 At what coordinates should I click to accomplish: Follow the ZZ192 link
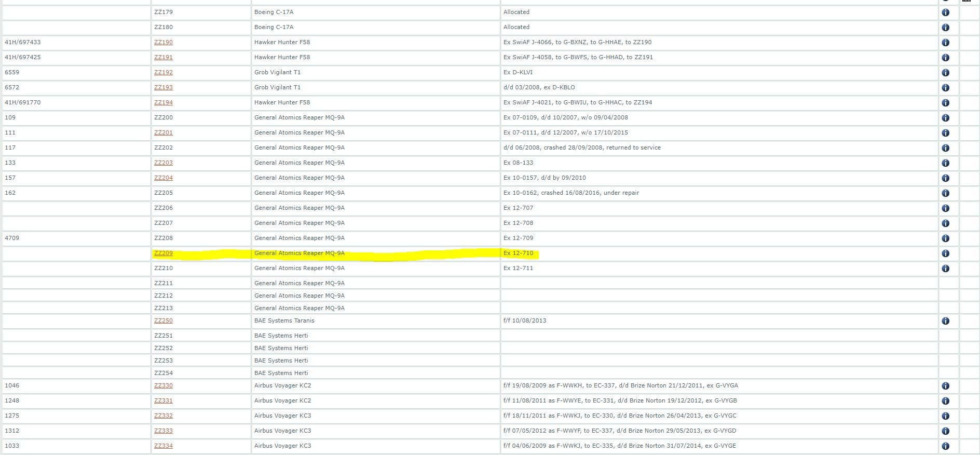[x=164, y=72]
